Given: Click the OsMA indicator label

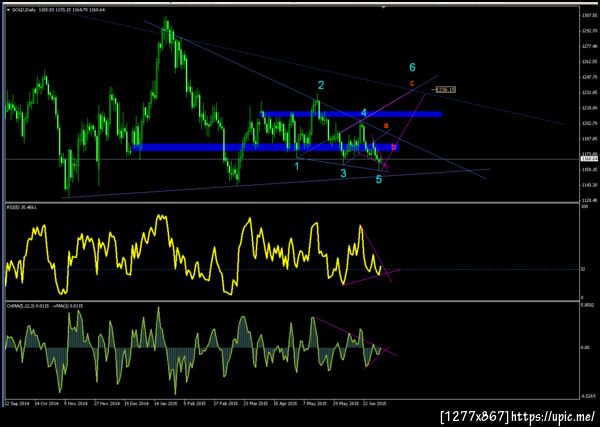Looking at the screenshot, I should [45, 306].
